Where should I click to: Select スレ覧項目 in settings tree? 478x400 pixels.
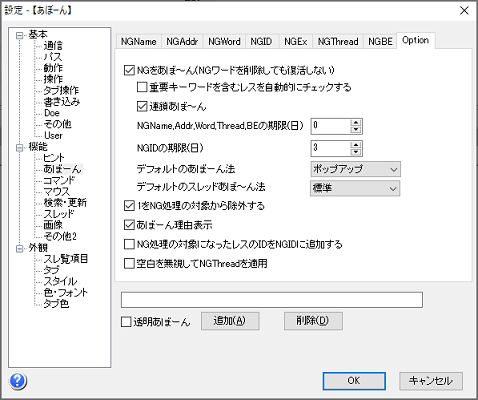pyautogui.click(x=66, y=259)
